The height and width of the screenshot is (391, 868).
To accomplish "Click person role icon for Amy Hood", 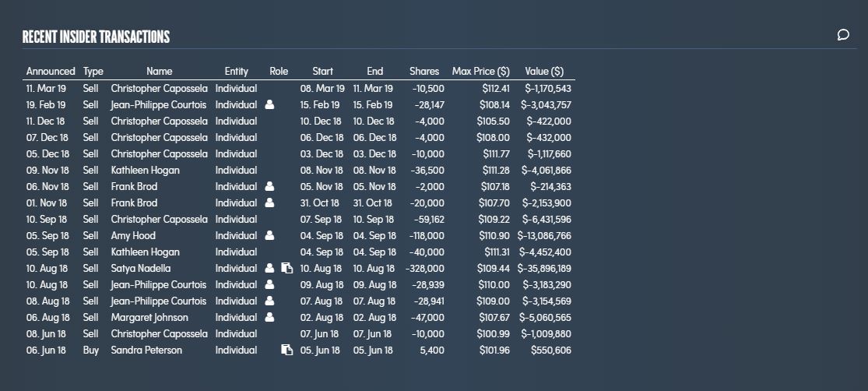I will [269, 235].
